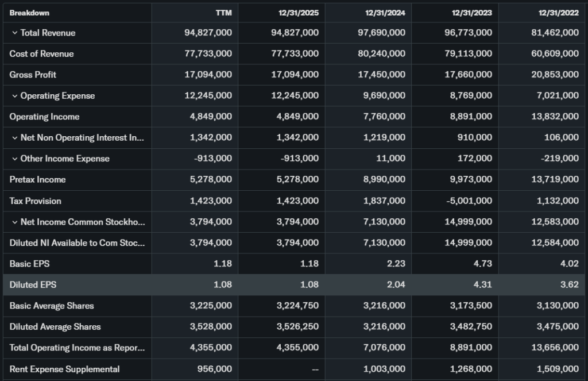Click the Gross Profit row label
This screenshot has width=588, height=381.
tap(33, 75)
